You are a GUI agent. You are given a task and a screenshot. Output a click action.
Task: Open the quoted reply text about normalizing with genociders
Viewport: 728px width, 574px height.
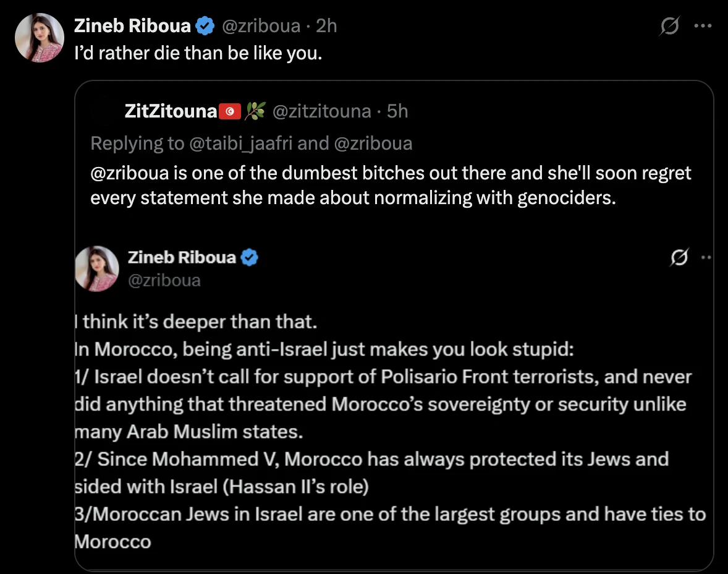click(391, 186)
